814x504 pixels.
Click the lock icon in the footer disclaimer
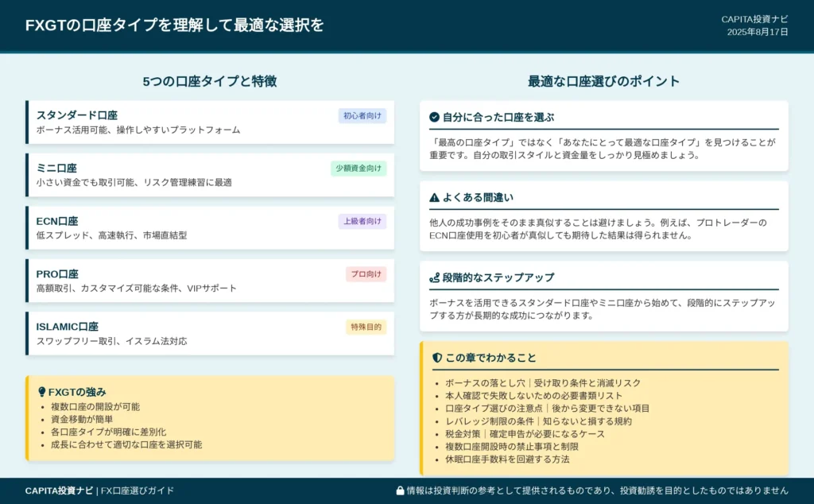click(x=400, y=490)
